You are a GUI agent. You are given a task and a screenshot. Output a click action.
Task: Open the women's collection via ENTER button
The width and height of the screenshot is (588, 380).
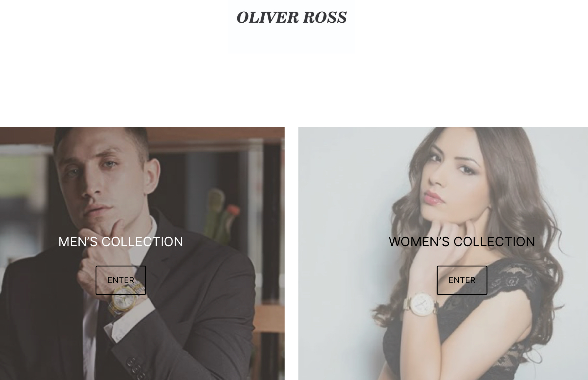(x=462, y=280)
